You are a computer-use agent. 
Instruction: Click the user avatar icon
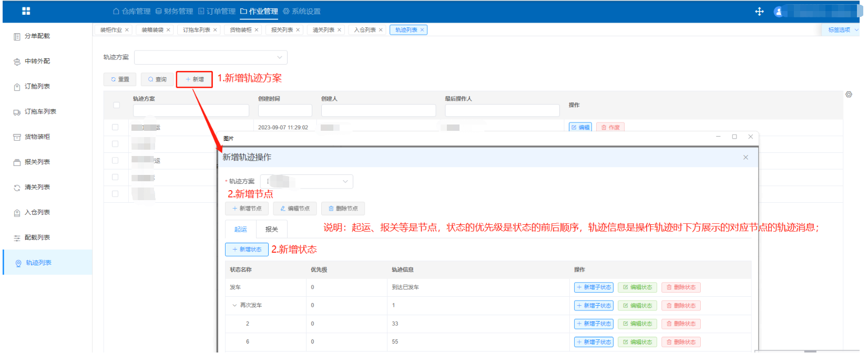(779, 12)
